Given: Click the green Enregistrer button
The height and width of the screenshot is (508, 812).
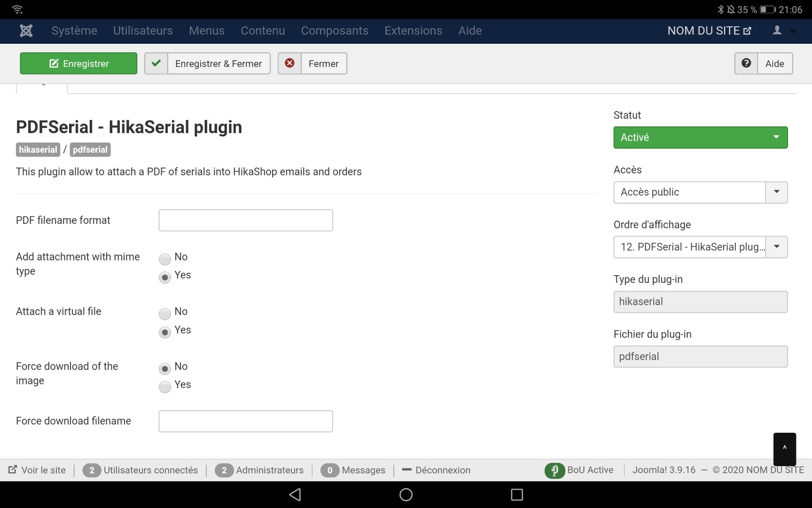Looking at the screenshot, I should pyautogui.click(x=78, y=63).
